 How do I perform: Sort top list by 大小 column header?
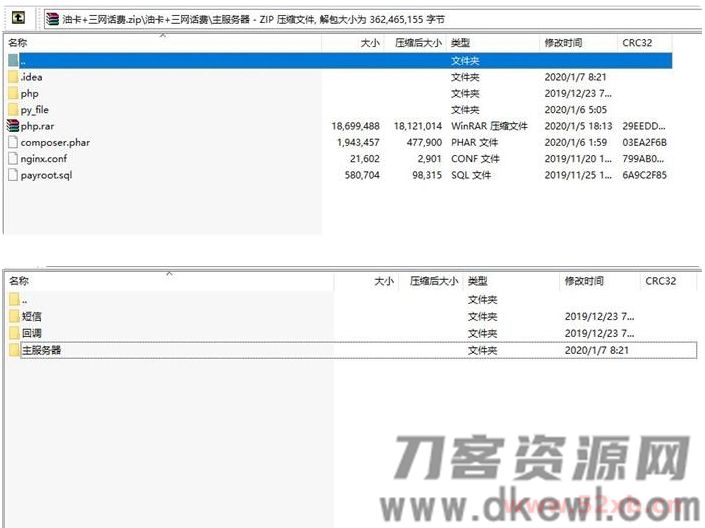pos(370,43)
